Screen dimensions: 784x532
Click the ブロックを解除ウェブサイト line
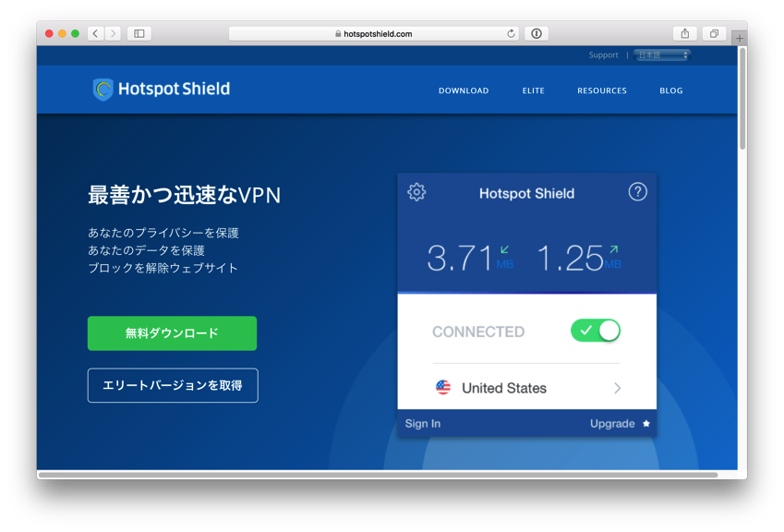163,268
